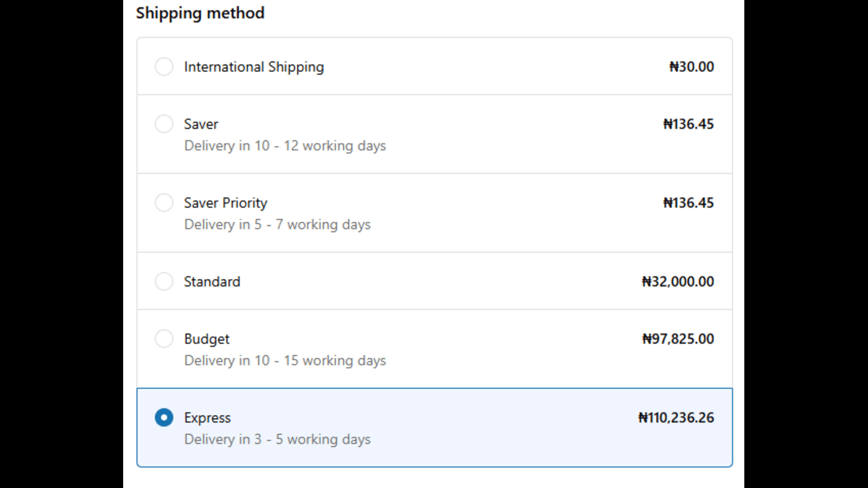Click the ₦30.00 shipping price
The width and height of the screenshot is (868, 488).
(692, 67)
